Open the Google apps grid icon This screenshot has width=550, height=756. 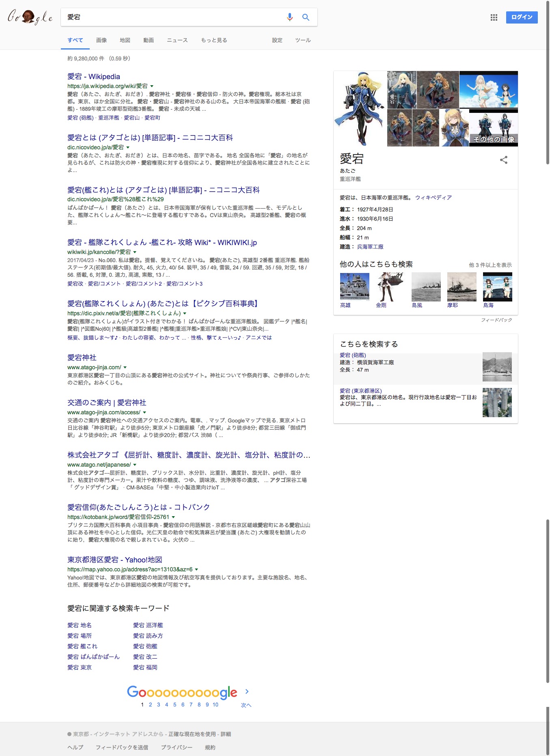494,17
